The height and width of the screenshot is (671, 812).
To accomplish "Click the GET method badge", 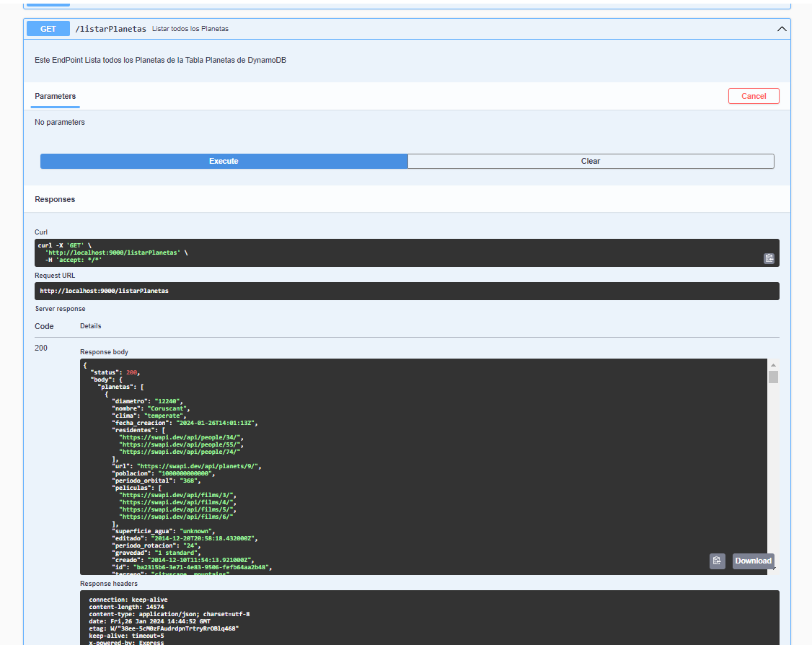I will coord(48,29).
